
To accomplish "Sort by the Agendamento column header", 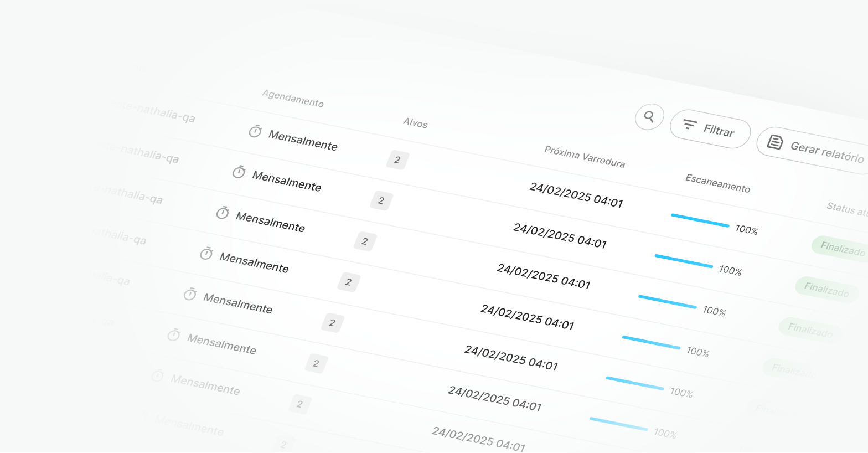I will pyautogui.click(x=292, y=99).
